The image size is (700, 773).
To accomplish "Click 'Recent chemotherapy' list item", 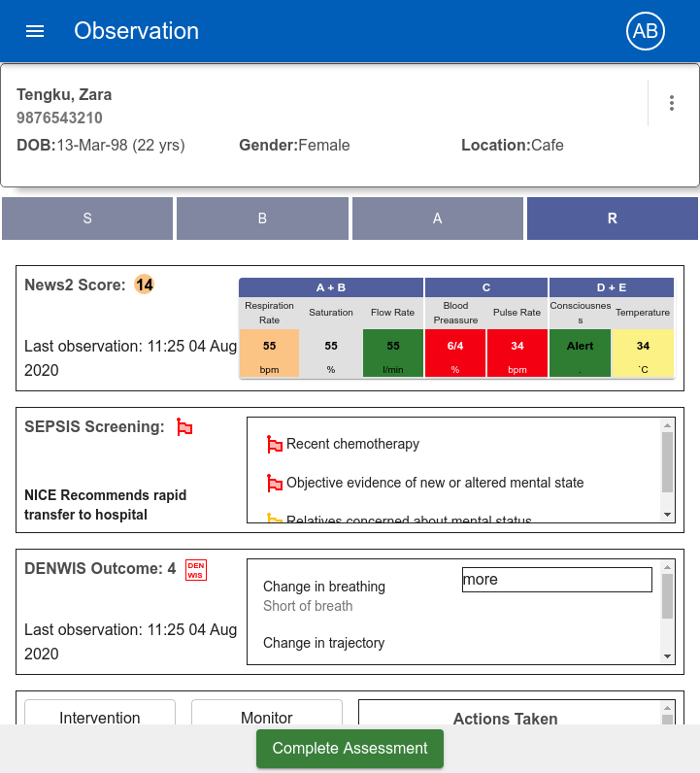I will pos(352,444).
